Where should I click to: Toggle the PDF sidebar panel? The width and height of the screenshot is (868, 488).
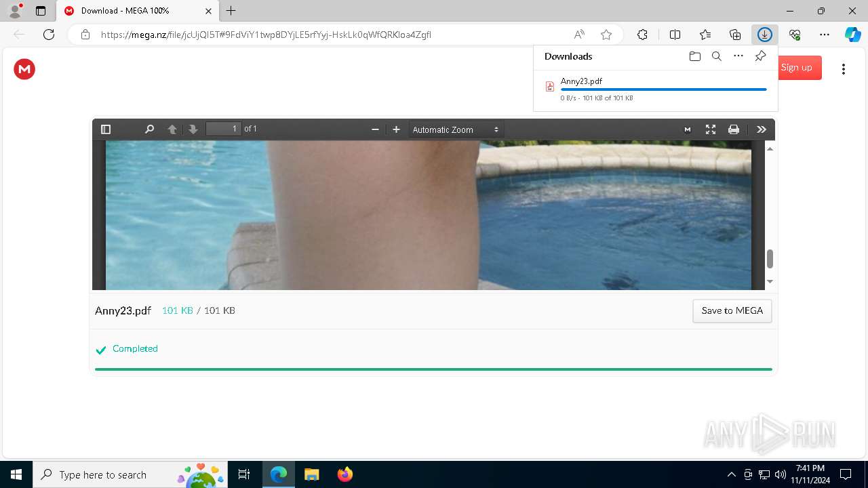(106, 129)
